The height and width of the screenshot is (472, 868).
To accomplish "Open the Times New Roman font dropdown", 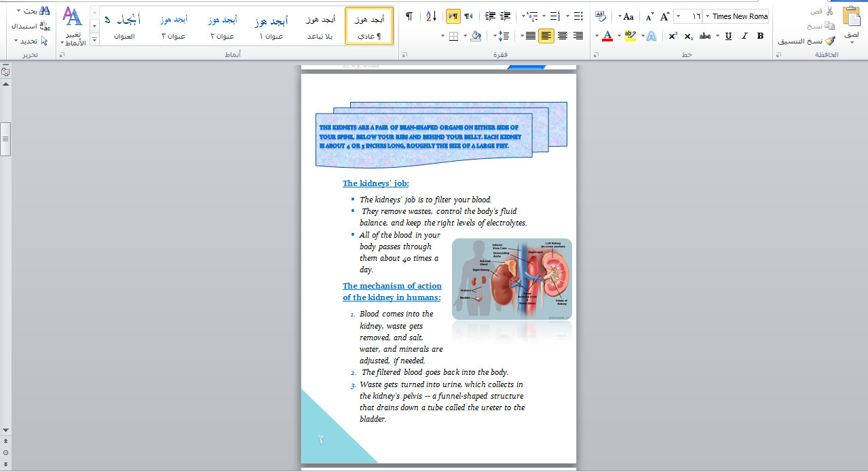I will [x=707, y=16].
